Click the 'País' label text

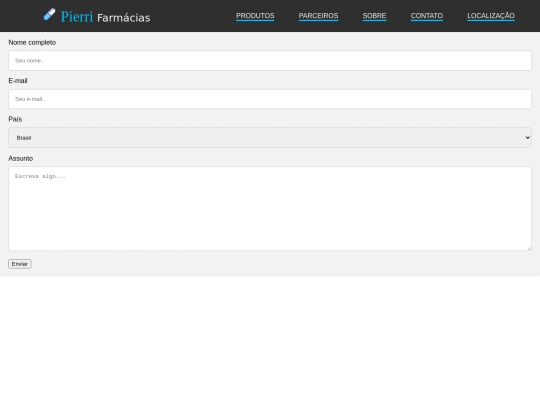[x=15, y=119]
